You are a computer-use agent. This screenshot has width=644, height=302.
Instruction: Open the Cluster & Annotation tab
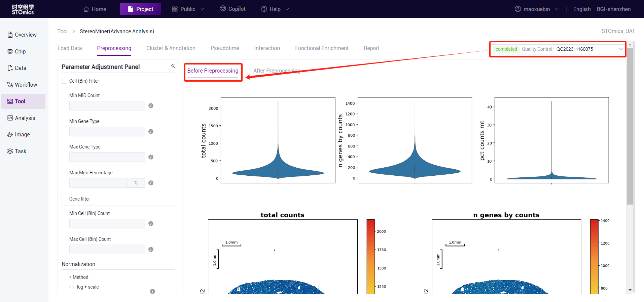click(x=171, y=48)
